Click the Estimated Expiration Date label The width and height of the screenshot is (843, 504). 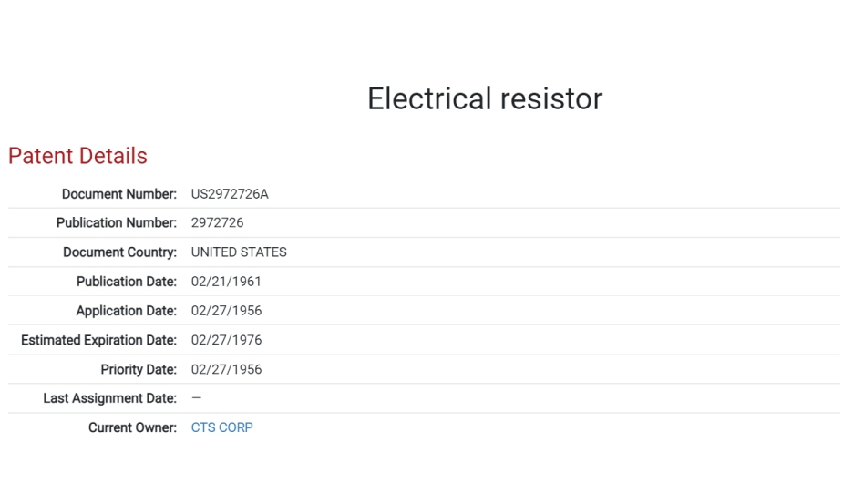point(99,340)
